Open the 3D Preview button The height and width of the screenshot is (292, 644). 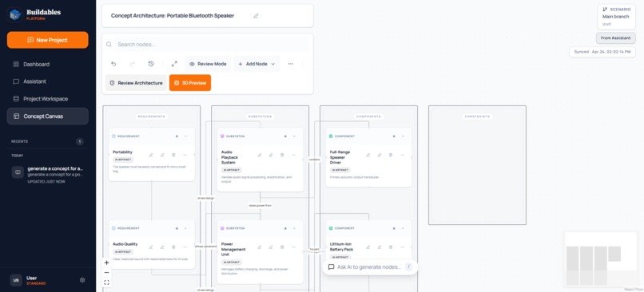(x=190, y=83)
